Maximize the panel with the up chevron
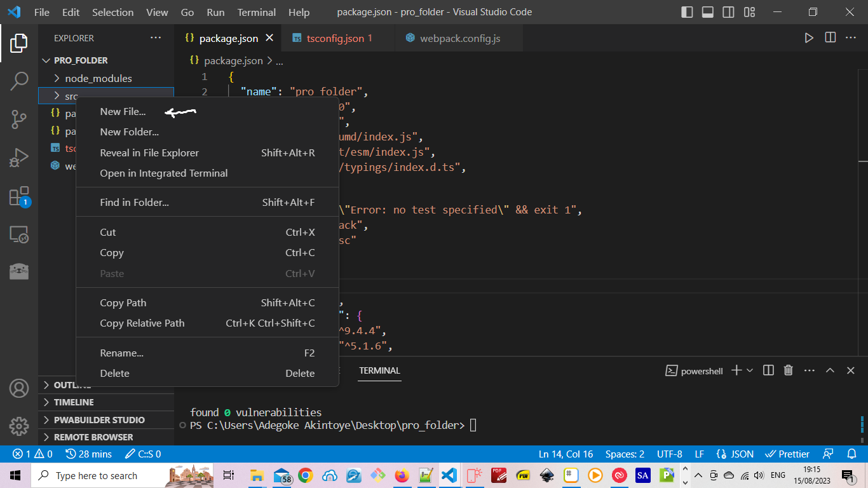The image size is (868, 488). coord(830,370)
